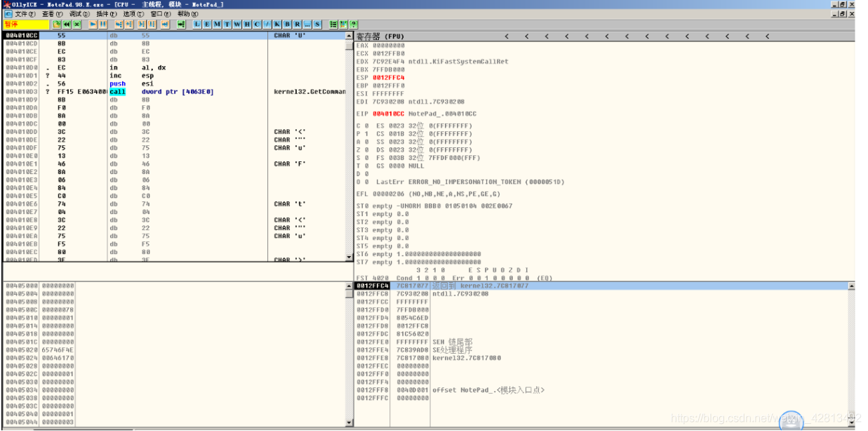Open Call stack with K button
This screenshot has height=431, width=868.
point(277,24)
